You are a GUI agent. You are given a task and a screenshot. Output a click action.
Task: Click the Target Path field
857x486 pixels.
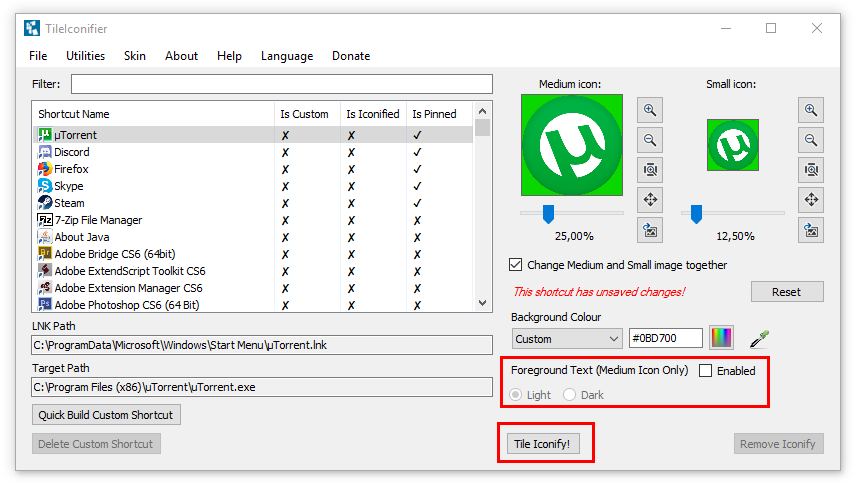point(262,387)
